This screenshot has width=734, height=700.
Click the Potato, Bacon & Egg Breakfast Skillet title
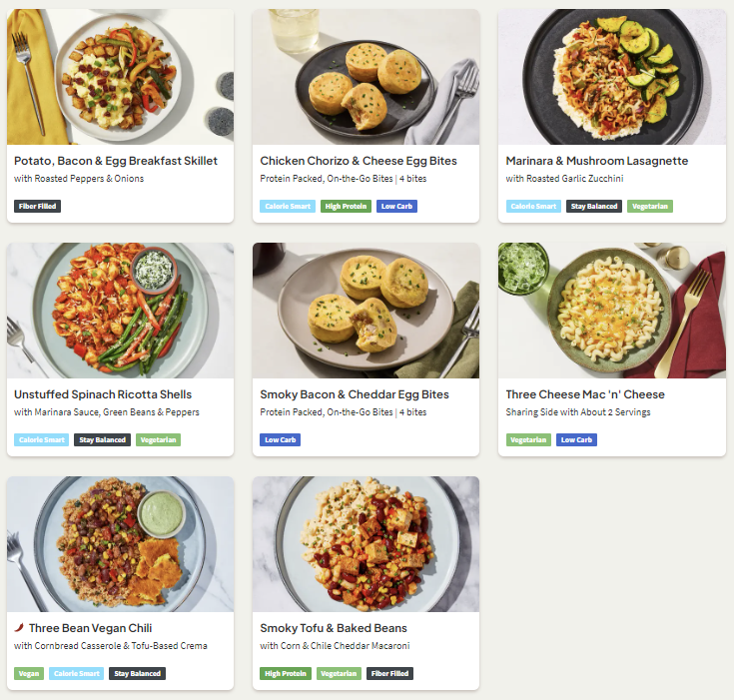[116, 161]
